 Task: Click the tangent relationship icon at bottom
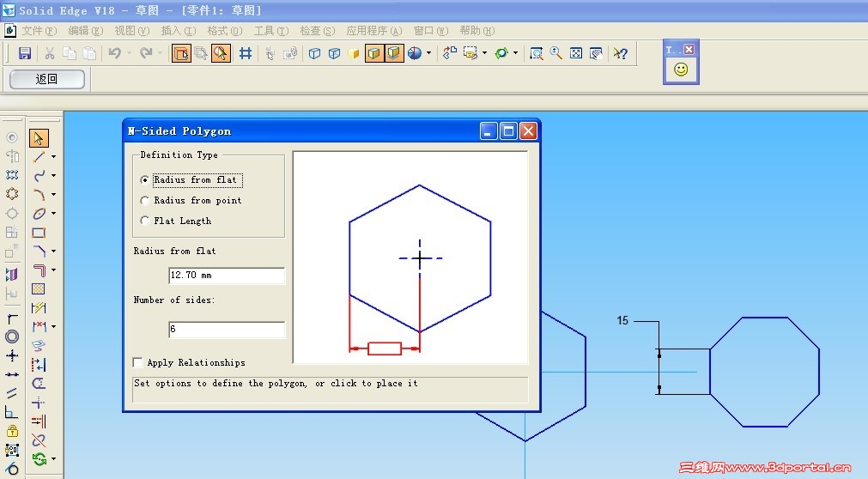click(12, 469)
